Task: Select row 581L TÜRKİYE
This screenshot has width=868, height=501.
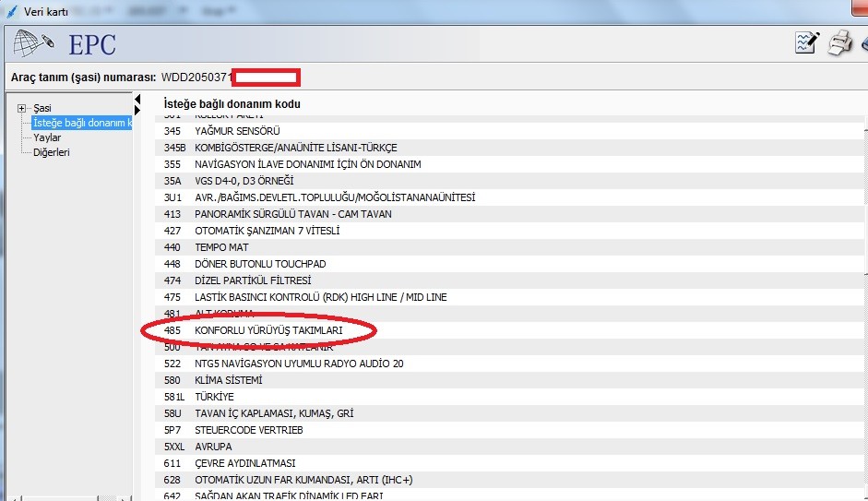Action: click(509, 397)
